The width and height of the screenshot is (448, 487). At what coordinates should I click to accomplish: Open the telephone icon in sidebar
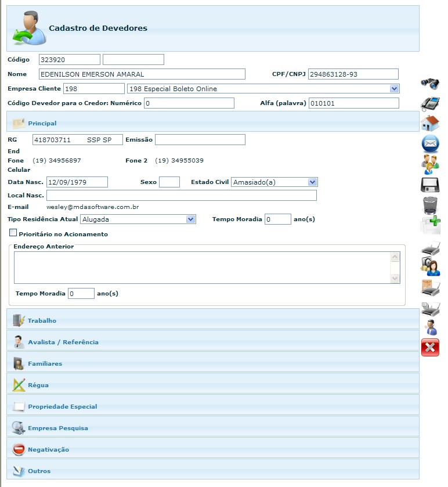430,104
